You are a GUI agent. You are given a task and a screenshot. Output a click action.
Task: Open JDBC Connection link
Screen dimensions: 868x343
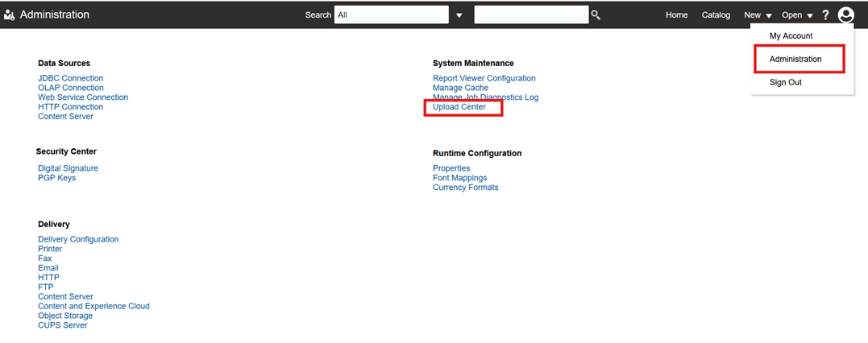(x=70, y=78)
